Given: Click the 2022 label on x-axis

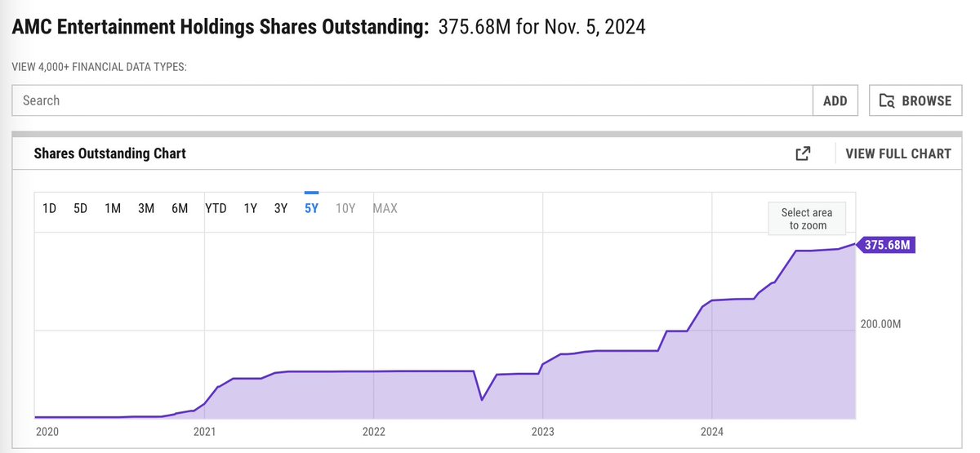Looking at the screenshot, I should pos(373,431).
